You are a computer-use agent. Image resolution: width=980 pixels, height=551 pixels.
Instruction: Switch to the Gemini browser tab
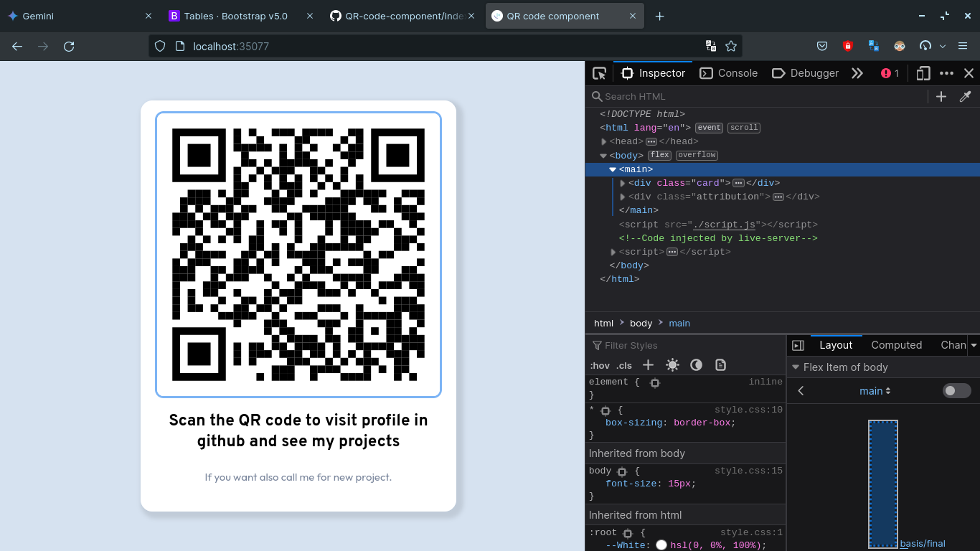tap(79, 16)
